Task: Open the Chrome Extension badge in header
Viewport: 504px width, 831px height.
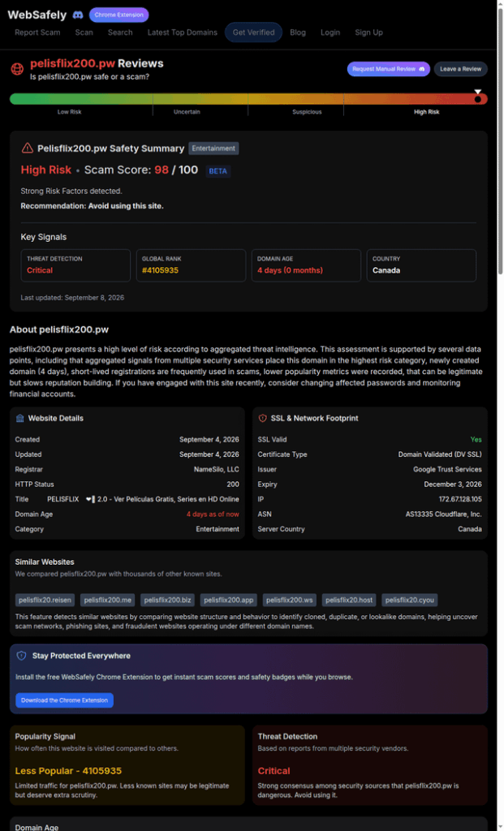Action: 118,15
